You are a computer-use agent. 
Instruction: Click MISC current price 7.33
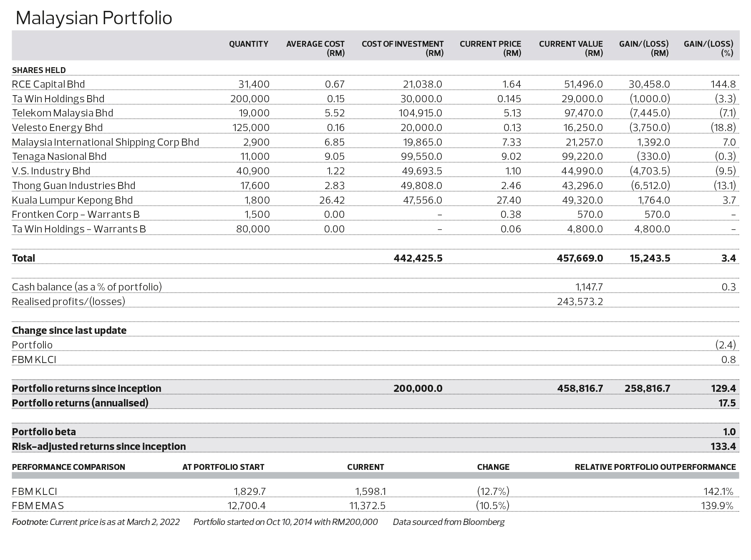[511, 142]
